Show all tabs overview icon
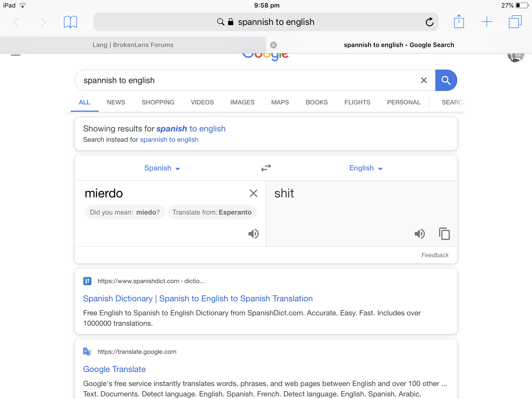The width and height of the screenshot is (532, 399). (515, 22)
